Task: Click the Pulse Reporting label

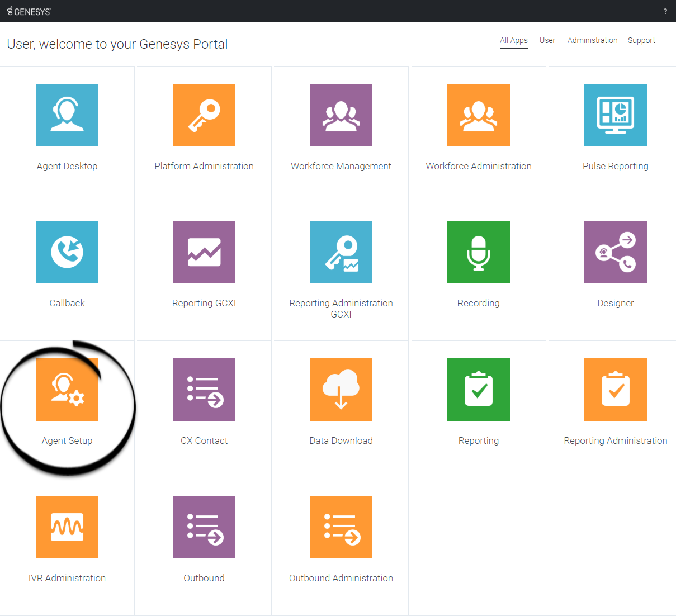Action: (x=616, y=166)
